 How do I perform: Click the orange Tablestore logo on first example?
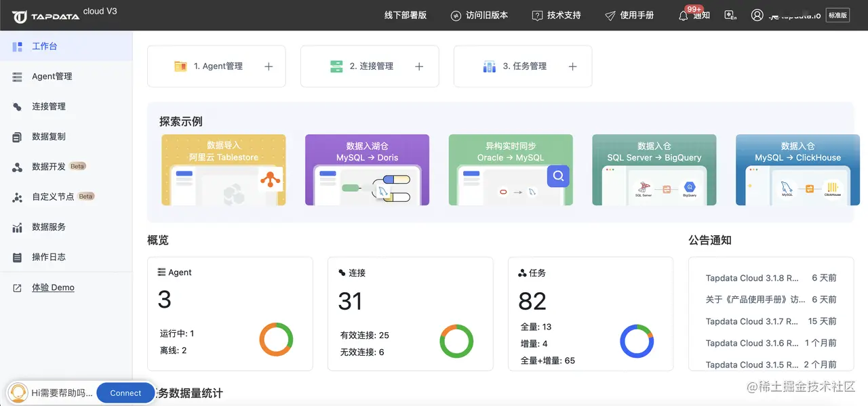[x=271, y=180]
